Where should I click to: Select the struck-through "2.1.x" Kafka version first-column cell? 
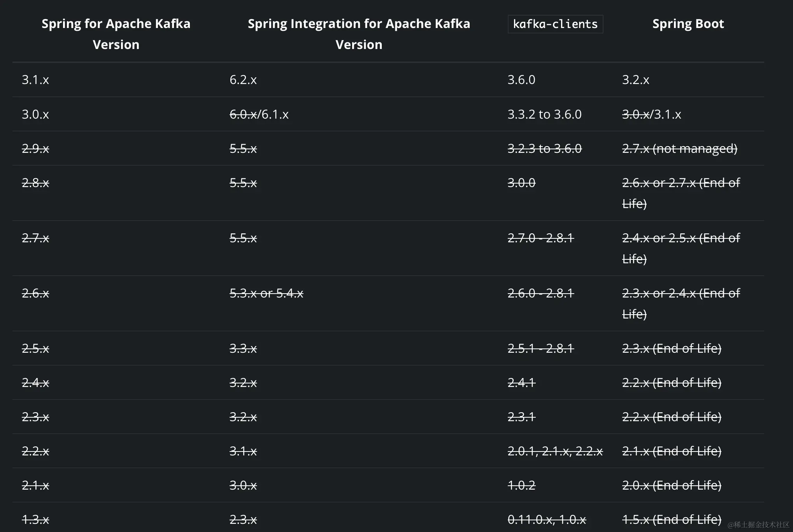(35, 485)
